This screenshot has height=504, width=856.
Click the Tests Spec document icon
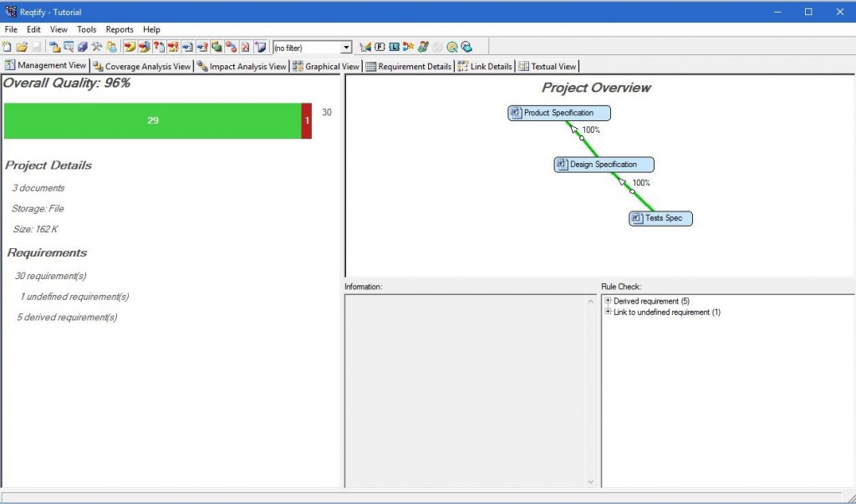[x=636, y=218]
